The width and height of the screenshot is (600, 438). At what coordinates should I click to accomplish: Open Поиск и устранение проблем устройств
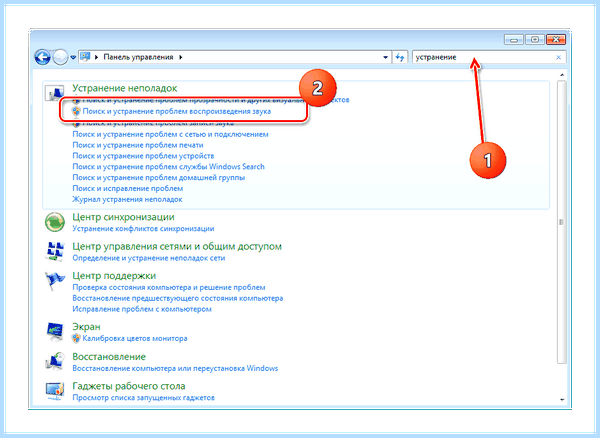click(x=143, y=156)
